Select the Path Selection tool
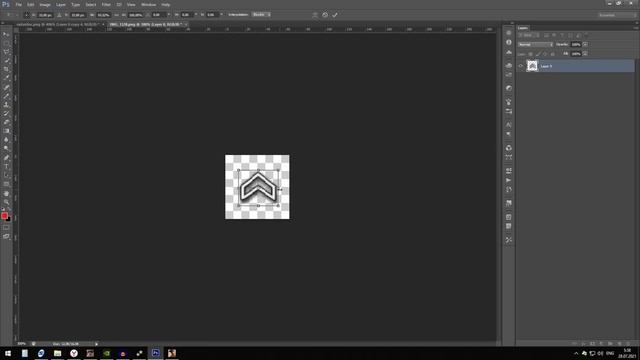Screen dimensions: 640x360 tap(6, 175)
